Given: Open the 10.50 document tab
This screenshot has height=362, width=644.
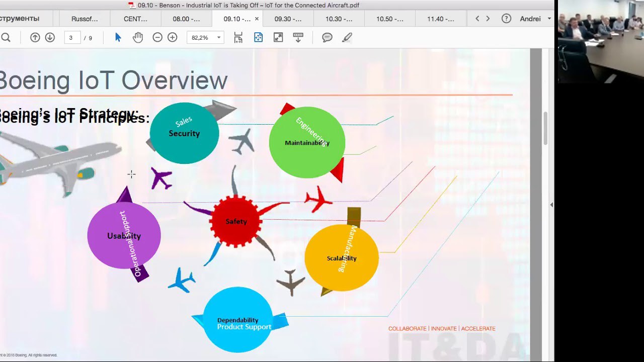Looking at the screenshot, I should 390,19.
